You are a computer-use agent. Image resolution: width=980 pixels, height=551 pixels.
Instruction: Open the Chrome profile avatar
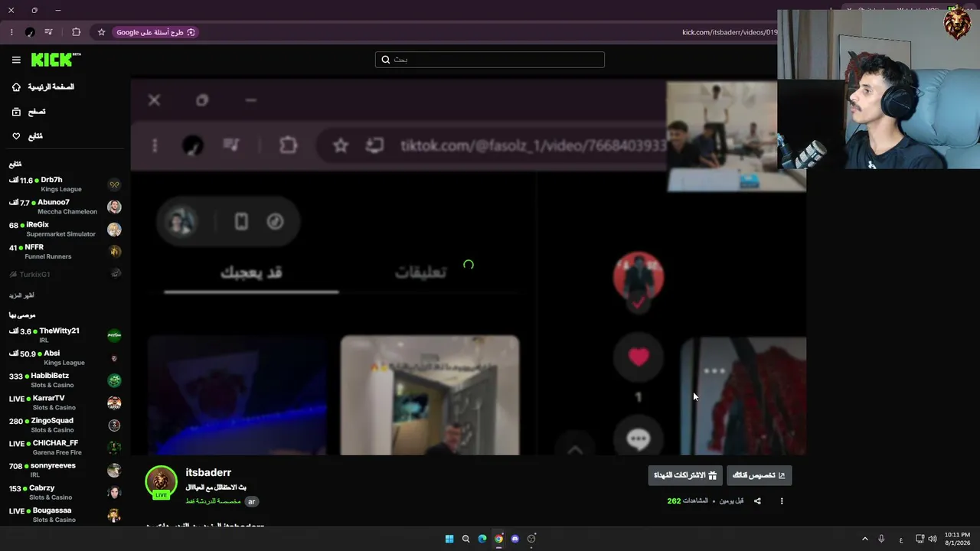tap(30, 32)
